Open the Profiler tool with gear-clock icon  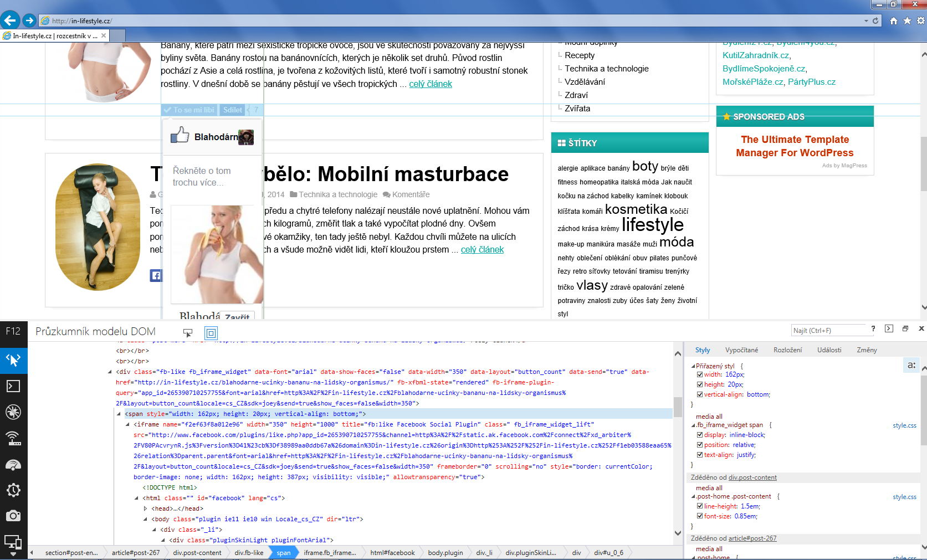tap(13, 490)
